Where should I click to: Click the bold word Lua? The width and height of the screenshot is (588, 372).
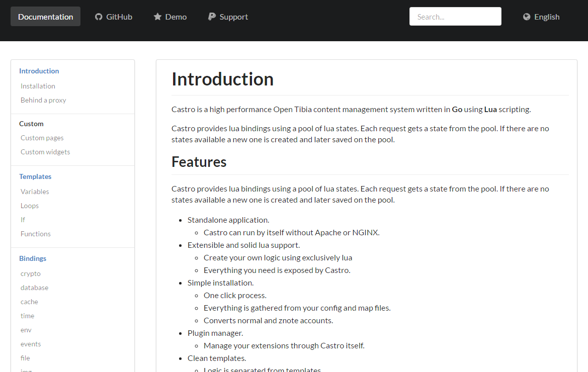point(490,110)
